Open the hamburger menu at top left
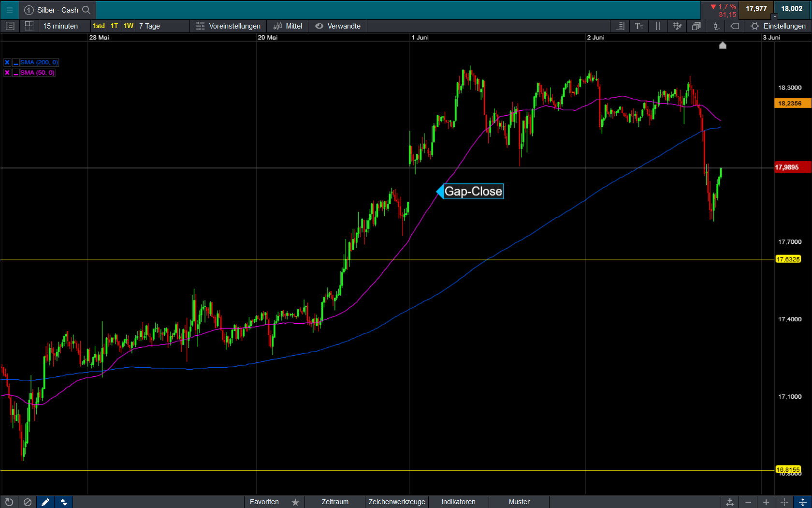The height and width of the screenshot is (508, 812). pyautogui.click(x=9, y=10)
